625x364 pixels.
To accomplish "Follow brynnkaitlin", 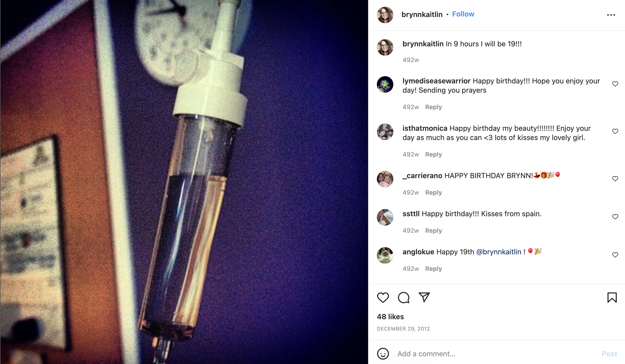I will (463, 14).
